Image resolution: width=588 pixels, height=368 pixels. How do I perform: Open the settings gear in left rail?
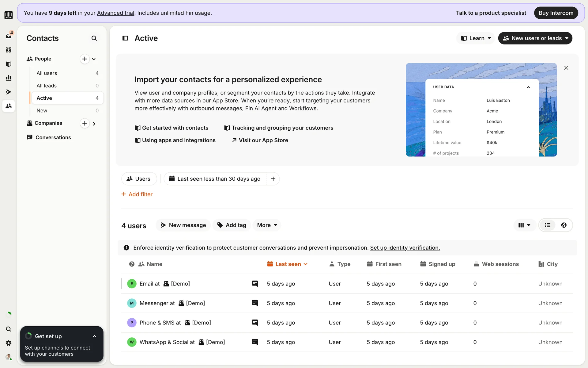(x=9, y=343)
